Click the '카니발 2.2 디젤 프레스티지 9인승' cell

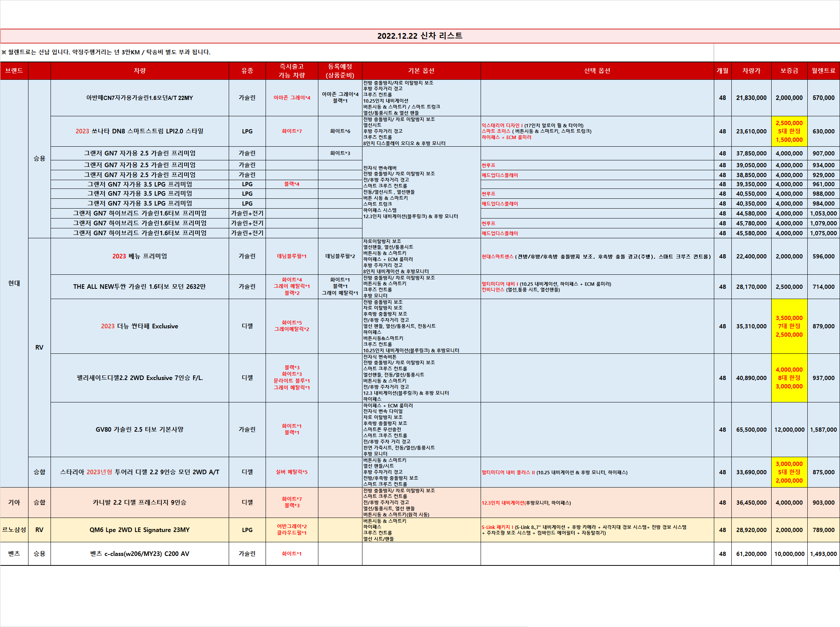[139, 502]
